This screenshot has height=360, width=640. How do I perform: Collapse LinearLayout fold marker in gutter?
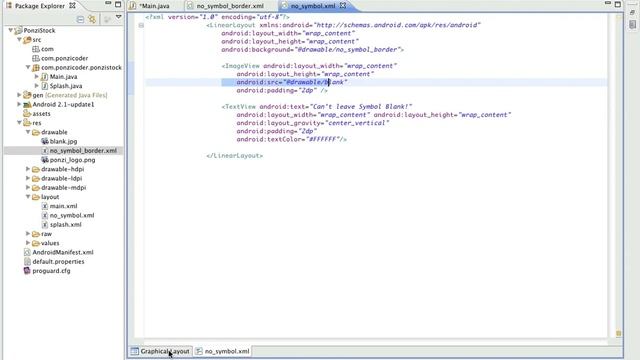click(x=141, y=25)
